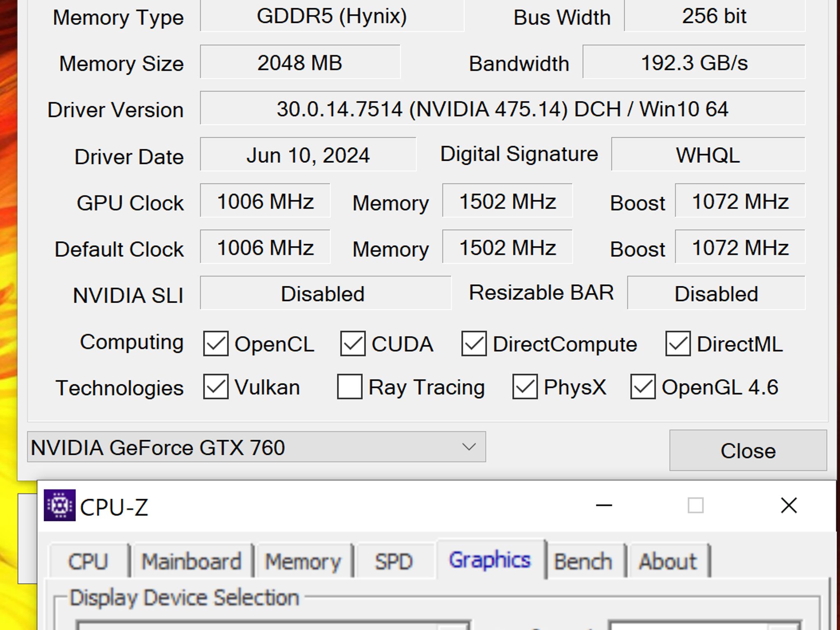Click the Resizable BAR Disabled field
This screenshot has height=630, width=840.
716,292
